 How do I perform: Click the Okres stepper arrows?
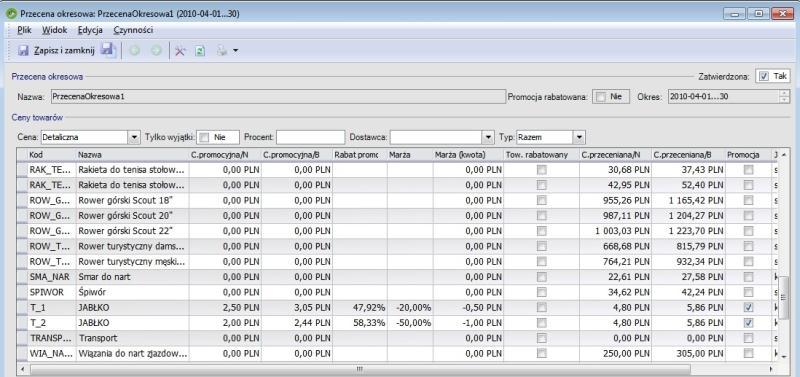pos(785,96)
